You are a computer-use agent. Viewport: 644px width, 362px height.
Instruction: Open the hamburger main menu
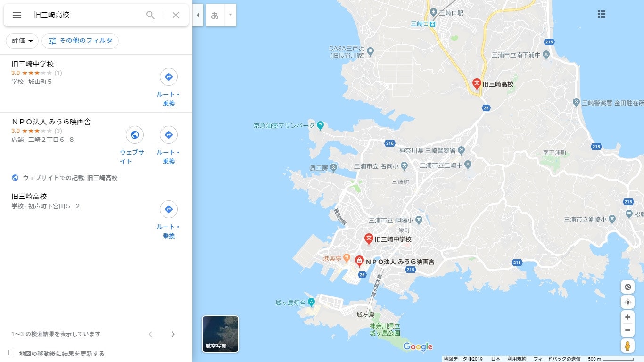coord(17,15)
